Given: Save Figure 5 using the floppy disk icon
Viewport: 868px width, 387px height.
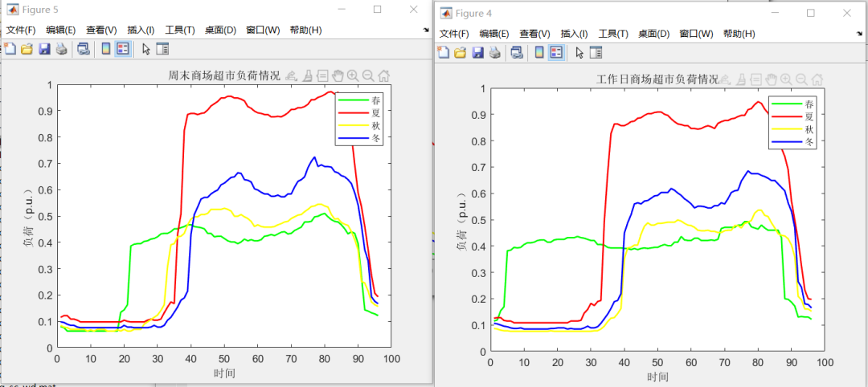Looking at the screenshot, I should (x=44, y=49).
